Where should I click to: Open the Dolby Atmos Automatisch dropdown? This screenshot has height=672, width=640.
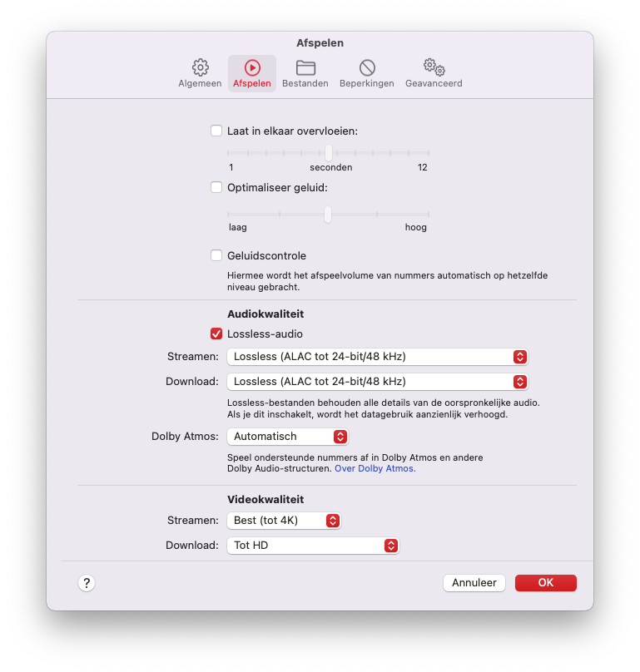(x=287, y=437)
